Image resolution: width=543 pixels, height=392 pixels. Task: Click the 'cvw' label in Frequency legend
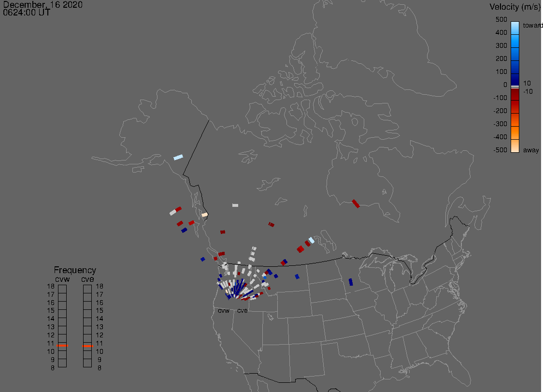[x=62, y=279]
